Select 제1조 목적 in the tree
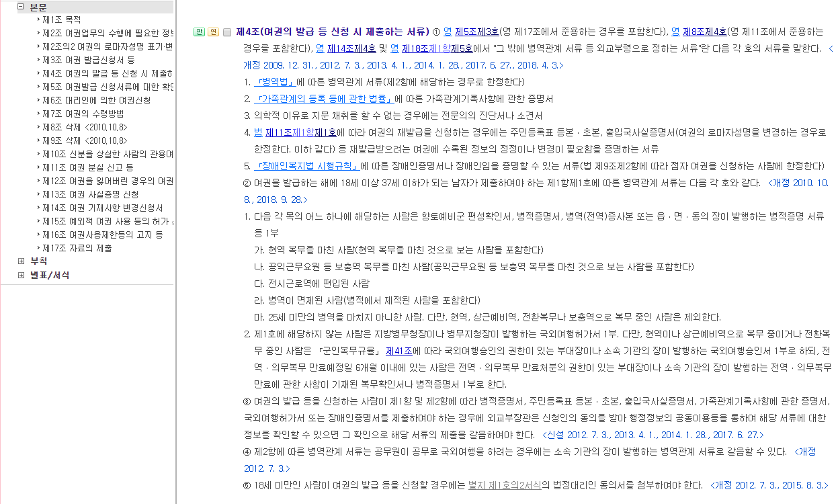 [x=61, y=19]
